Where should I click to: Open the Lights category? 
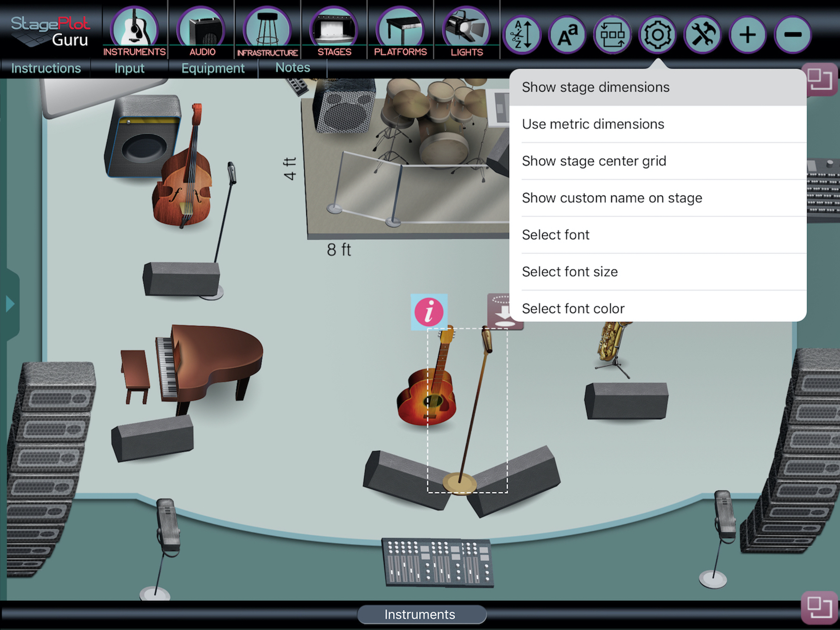(x=466, y=31)
